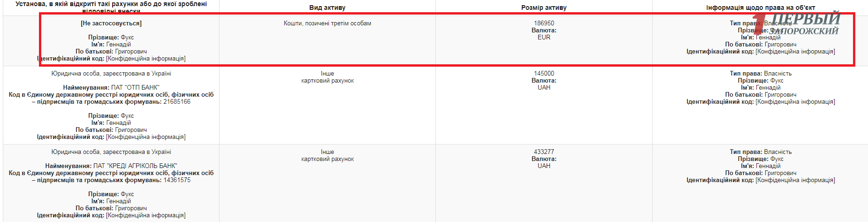Select the ПАТ "КРЕДІ АГРІКОЛЬ БАНК" name
The image size is (868, 222).
point(135,166)
